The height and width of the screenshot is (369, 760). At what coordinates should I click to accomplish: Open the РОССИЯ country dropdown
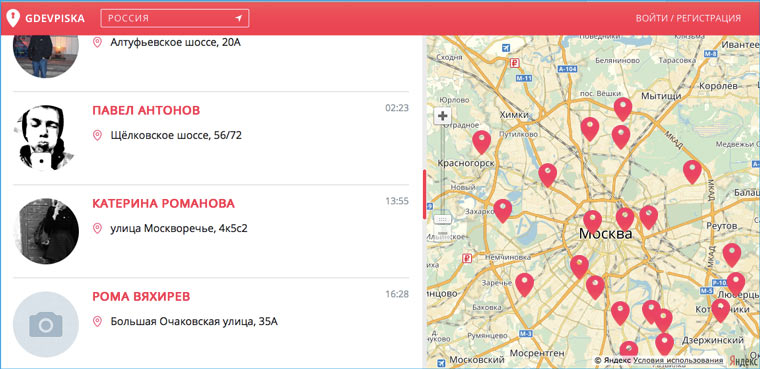[174, 18]
